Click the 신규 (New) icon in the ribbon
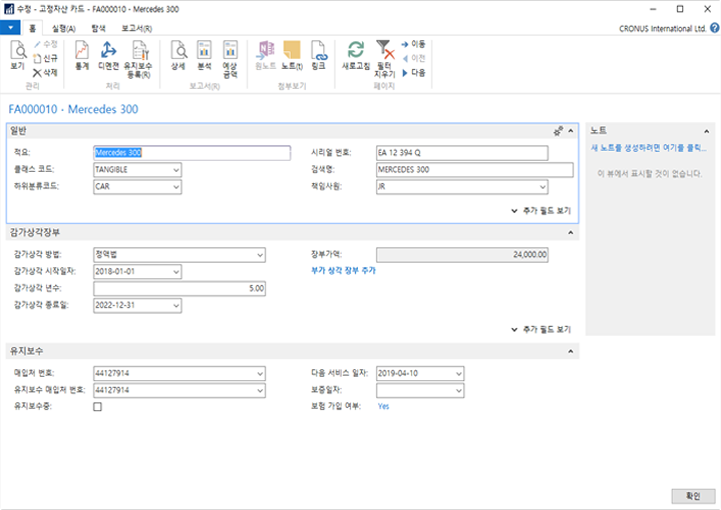 tap(45, 58)
